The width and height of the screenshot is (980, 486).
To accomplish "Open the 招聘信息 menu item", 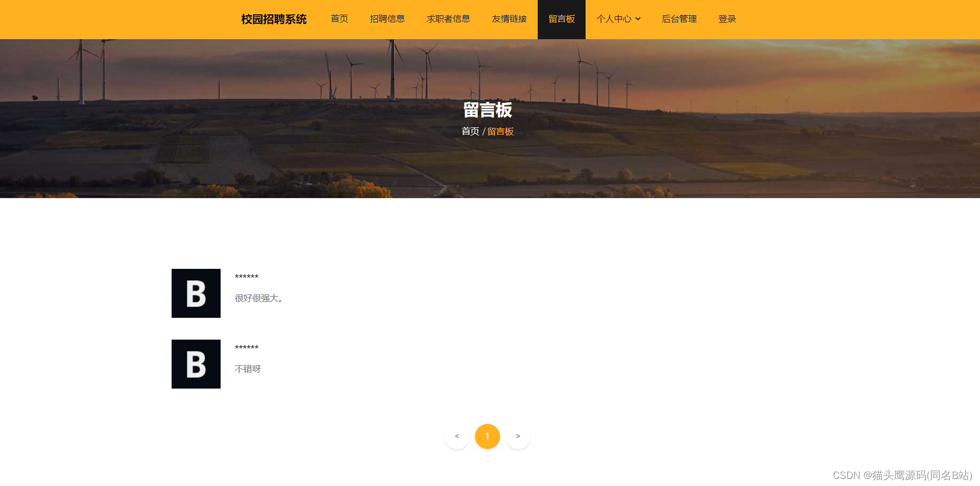I will pos(387,19).
